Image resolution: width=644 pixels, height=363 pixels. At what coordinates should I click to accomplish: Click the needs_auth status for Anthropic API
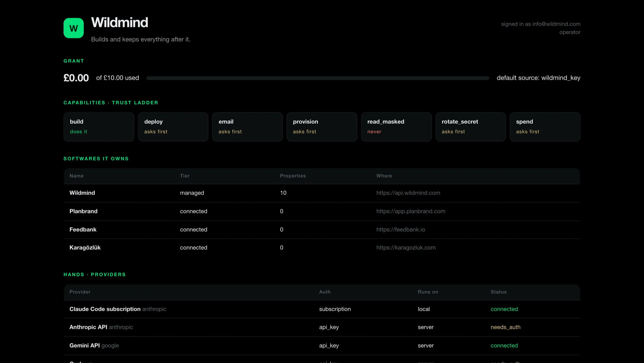[505, 327]
